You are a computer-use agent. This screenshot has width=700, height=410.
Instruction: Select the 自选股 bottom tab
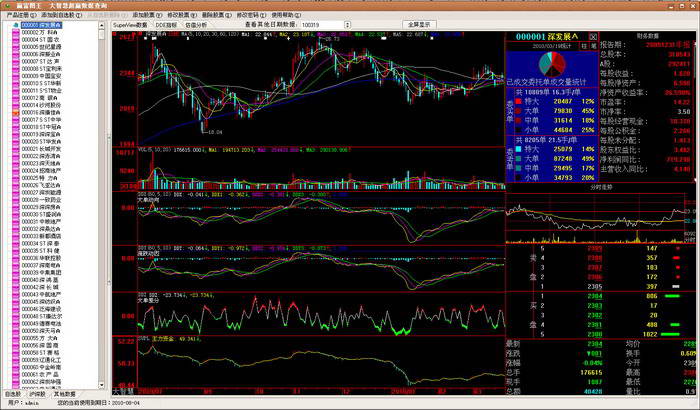tap(12, 394)
